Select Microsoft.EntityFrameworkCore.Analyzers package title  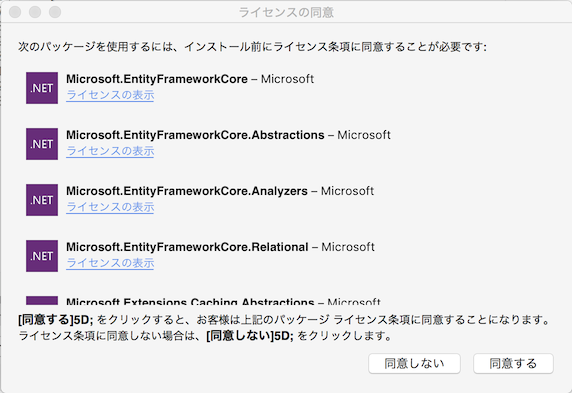click(187, 191)
